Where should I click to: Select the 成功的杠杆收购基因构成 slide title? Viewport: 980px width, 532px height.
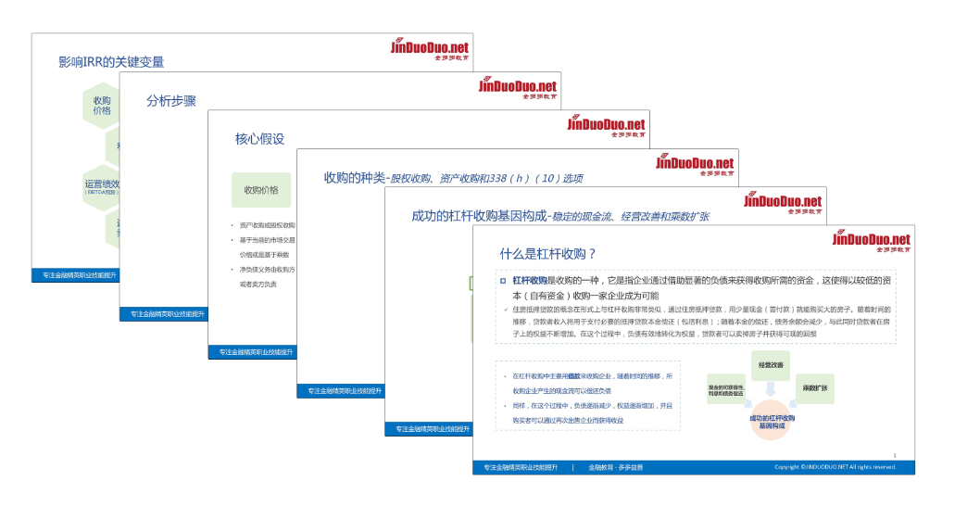pyautogui.click(x=560, y=216)
